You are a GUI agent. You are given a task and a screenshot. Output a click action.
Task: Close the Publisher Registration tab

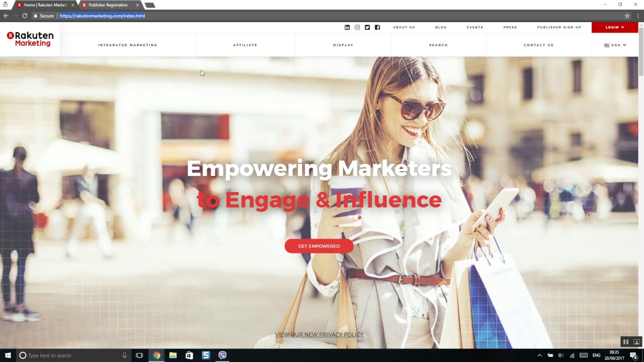[137, 5]
